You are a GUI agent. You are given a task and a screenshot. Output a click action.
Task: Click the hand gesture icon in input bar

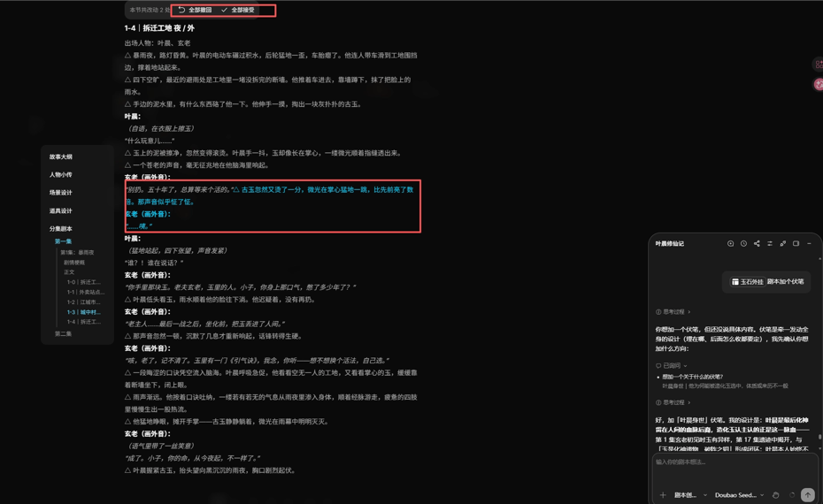pyautogui.click(x=775, y=494)
